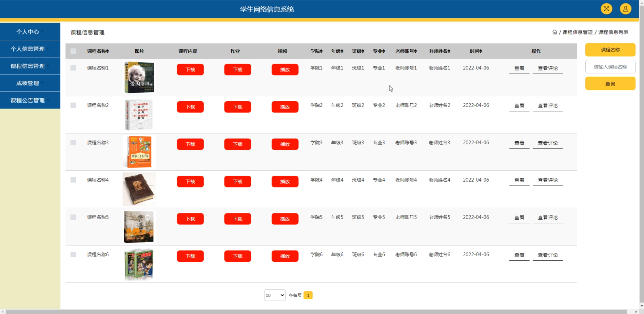
Task: Expand the 课程信息管理 sidebar menu
Action: [30, 66]
